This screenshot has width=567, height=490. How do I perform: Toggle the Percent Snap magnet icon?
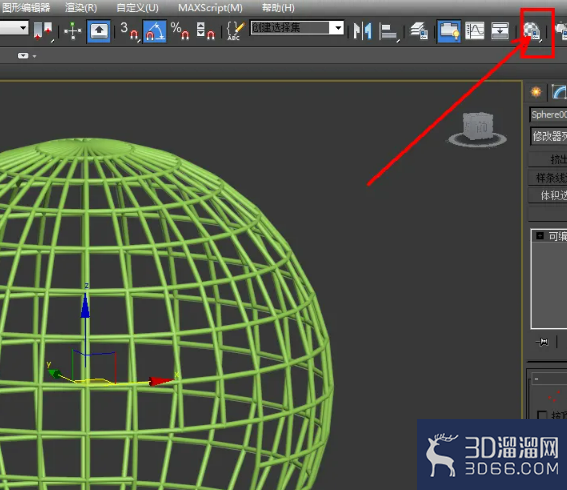[180, 31]
